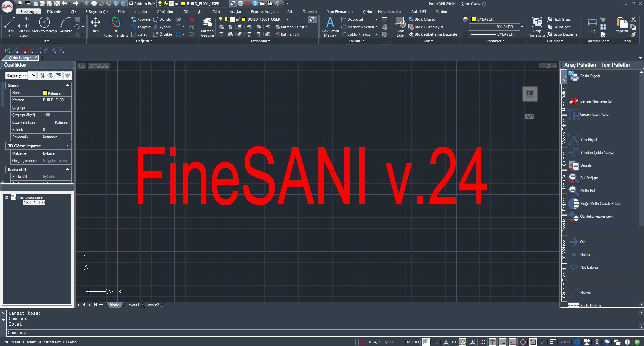This screenshot has height=346, width=644.
Task: Open the AutoNET ribbon tab
Action: [418, 12]
